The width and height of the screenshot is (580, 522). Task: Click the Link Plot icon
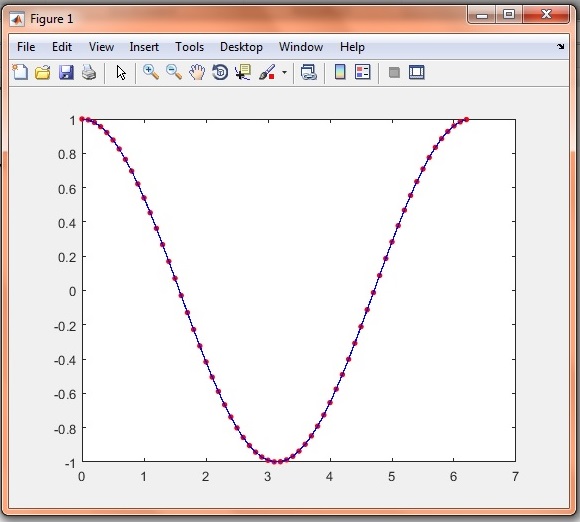coord(309,72)
